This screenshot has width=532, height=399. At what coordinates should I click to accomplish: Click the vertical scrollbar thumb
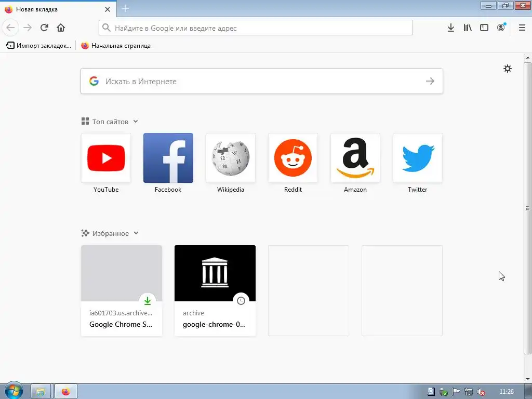point(528,208)
